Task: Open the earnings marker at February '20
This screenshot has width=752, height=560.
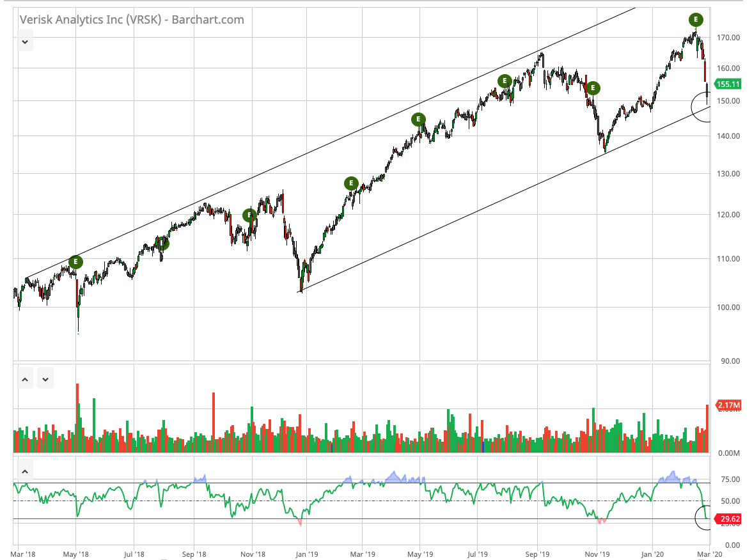Action: 696,20
